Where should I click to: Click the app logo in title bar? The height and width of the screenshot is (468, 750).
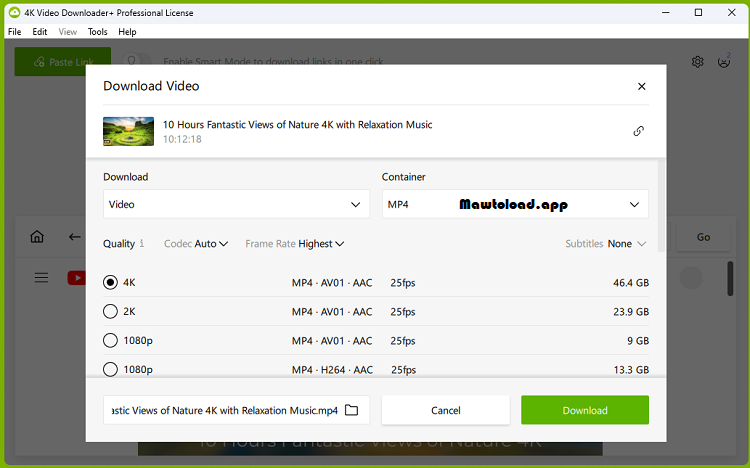14,12
